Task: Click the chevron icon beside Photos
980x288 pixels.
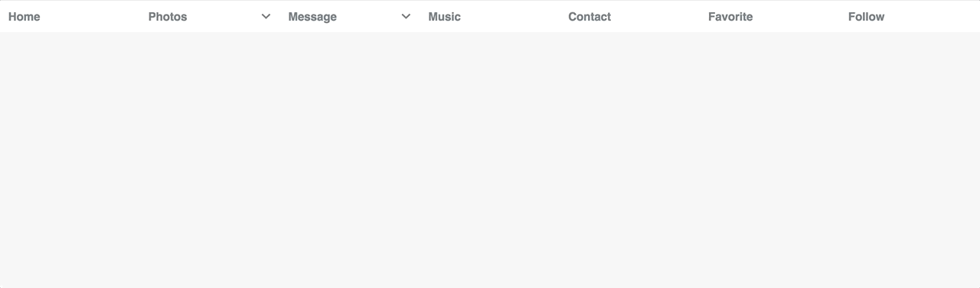Action: coord(266,16)
